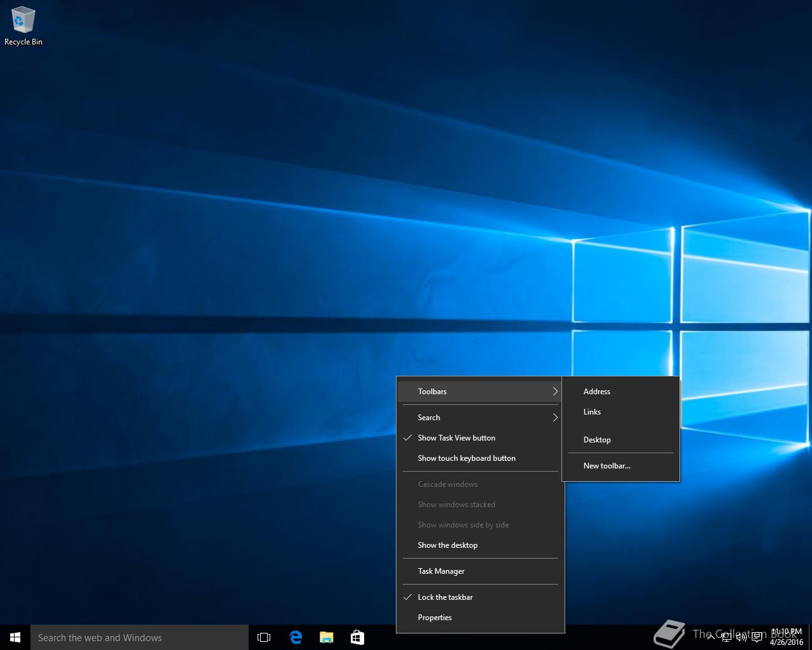Choose Address toolbar in submenu

[x=596, y=392]
